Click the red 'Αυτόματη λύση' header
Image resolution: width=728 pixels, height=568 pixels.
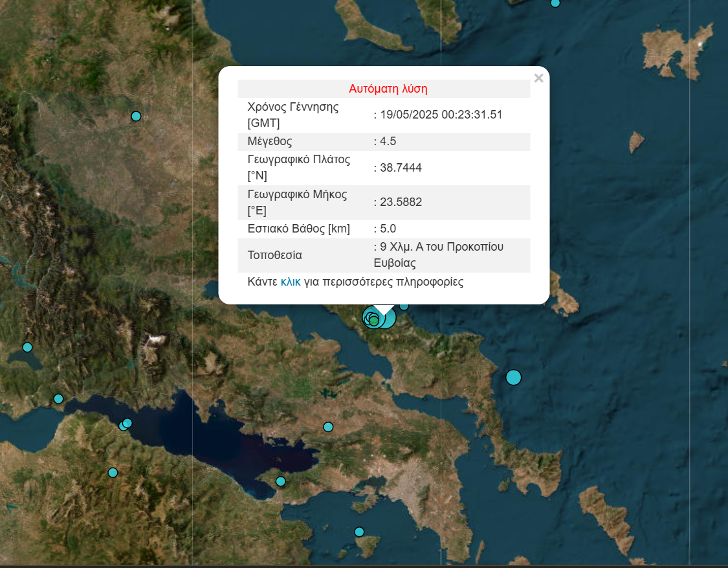click(x=388, y=89)
